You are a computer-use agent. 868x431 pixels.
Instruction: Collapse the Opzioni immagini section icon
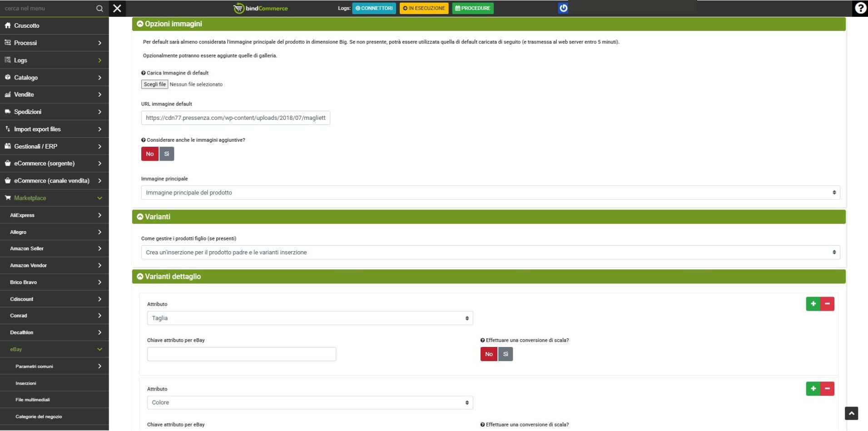pos(140,24)
